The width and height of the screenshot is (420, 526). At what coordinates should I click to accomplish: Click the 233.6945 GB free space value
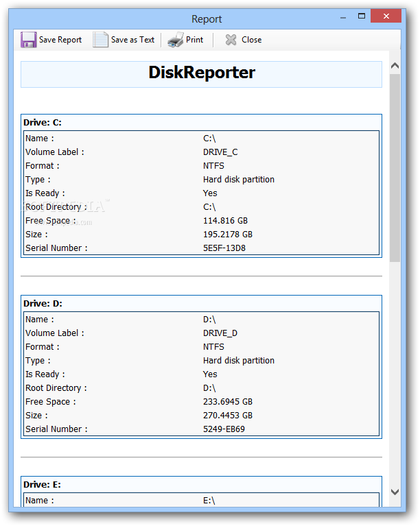(228, 402)
